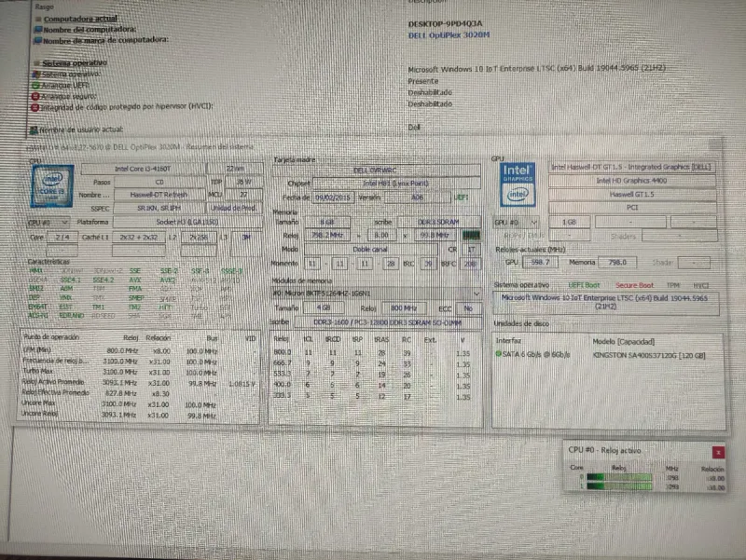The width and height of the screenshot is (746, 560).
Task: Click the Intel H81 (Lynx Point) chipset field
Action: point(395,183)
